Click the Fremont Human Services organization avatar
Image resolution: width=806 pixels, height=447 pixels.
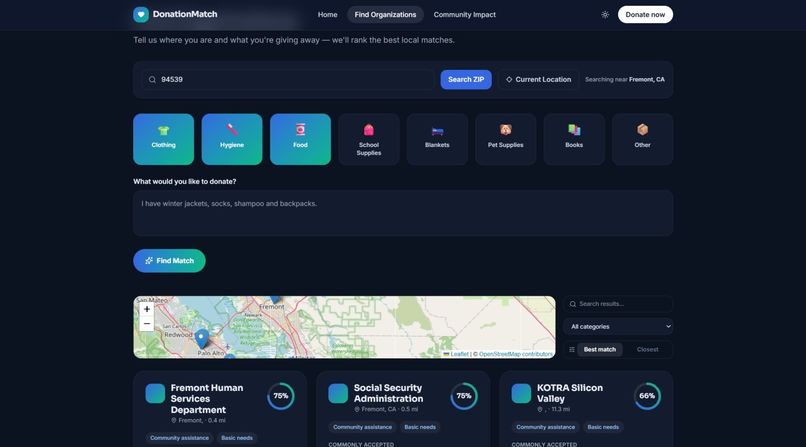155,394
